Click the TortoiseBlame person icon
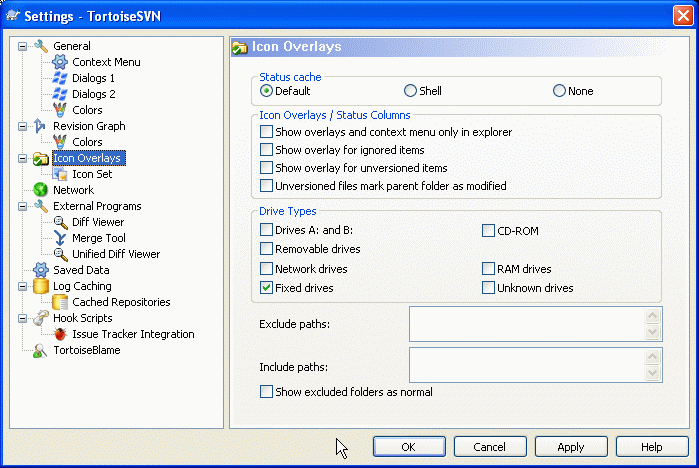 click(40, 350)
